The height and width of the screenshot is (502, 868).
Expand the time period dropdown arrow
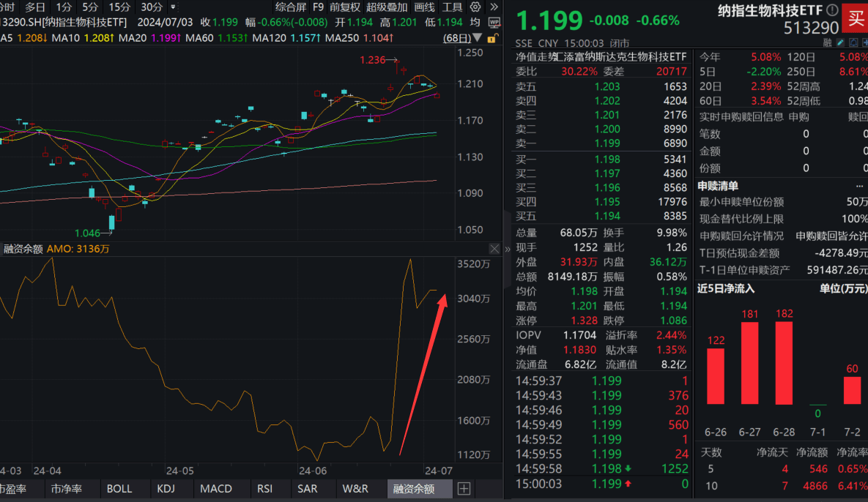click(x=174, y=7)
